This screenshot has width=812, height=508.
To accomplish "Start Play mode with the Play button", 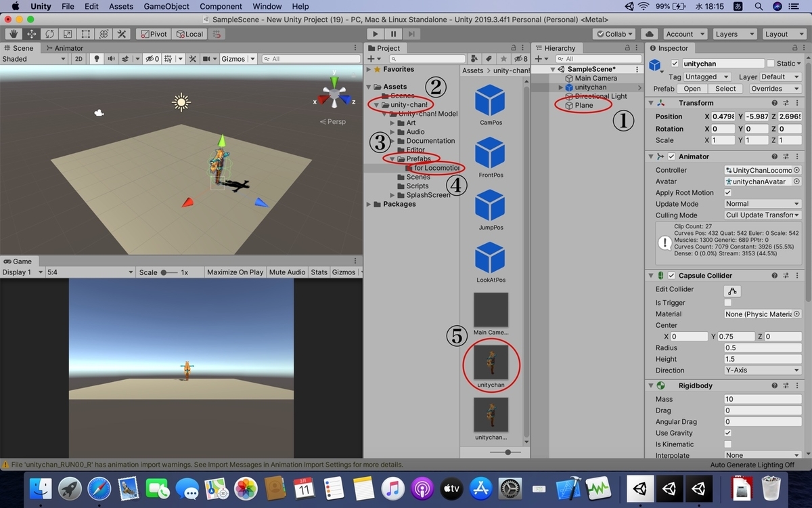I will click(x=376, y=34).
